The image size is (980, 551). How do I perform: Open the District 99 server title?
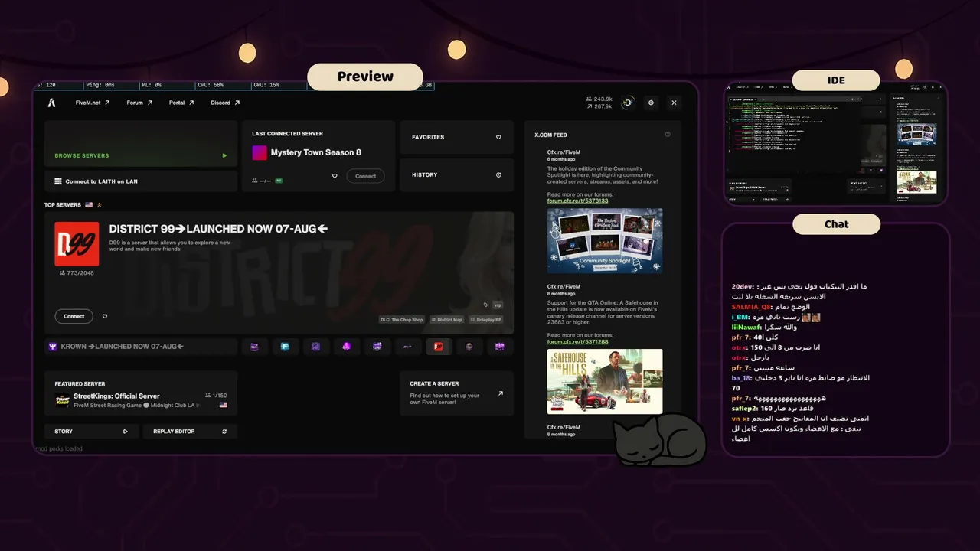pyautogui.click(x=218, y=229)
